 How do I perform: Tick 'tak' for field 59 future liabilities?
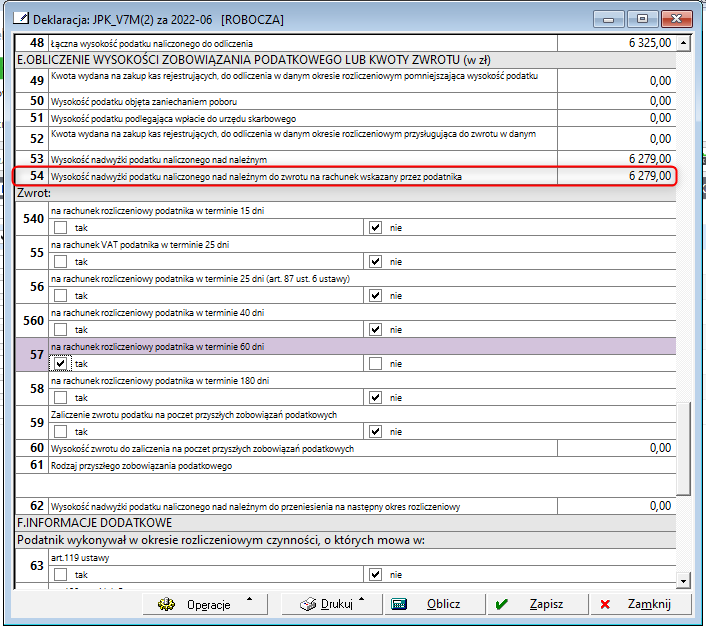[61, 432]
